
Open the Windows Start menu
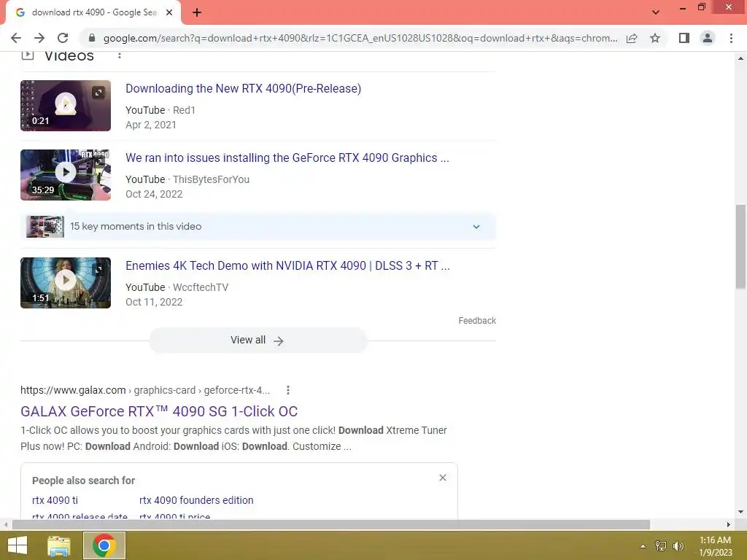(18, 545)
